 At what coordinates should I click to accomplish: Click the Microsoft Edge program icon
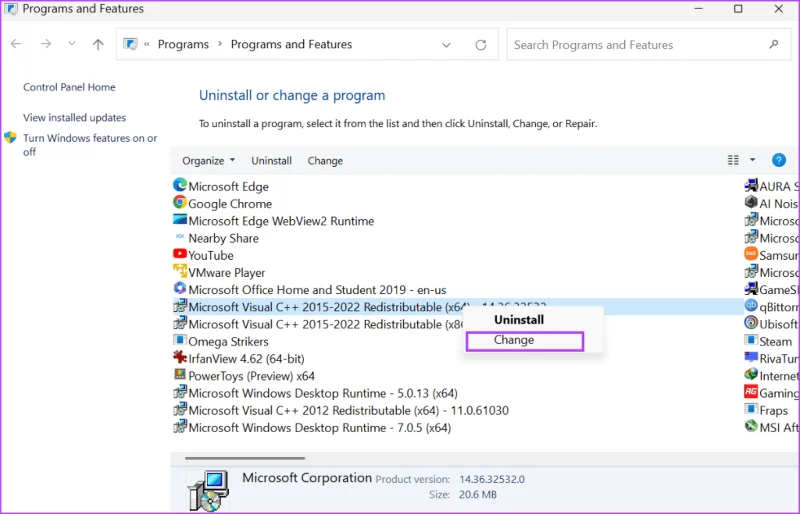pos(180,185)
